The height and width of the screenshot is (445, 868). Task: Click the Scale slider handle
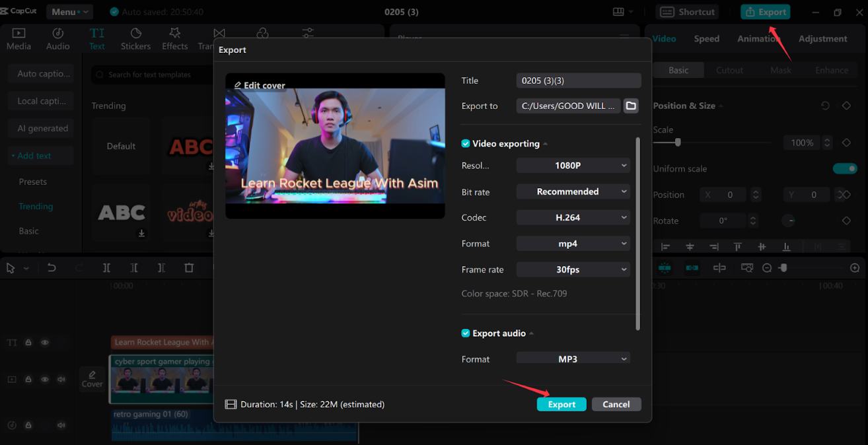(x=677, y=143)
